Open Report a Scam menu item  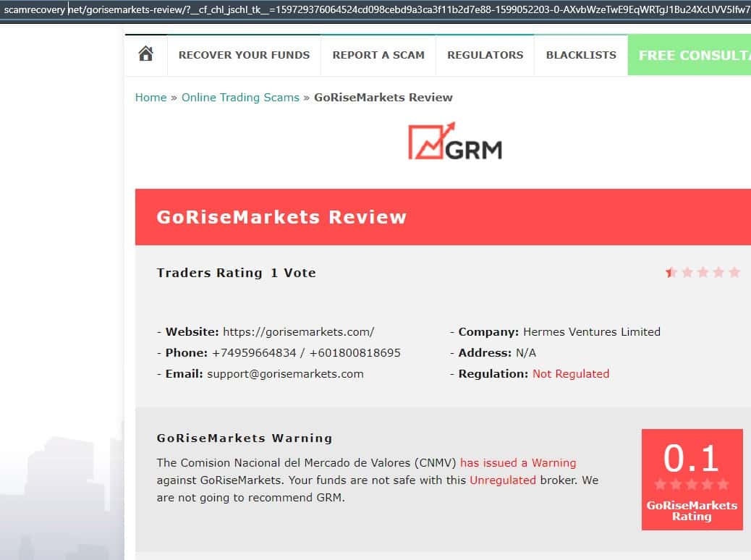tap(378, 55)
